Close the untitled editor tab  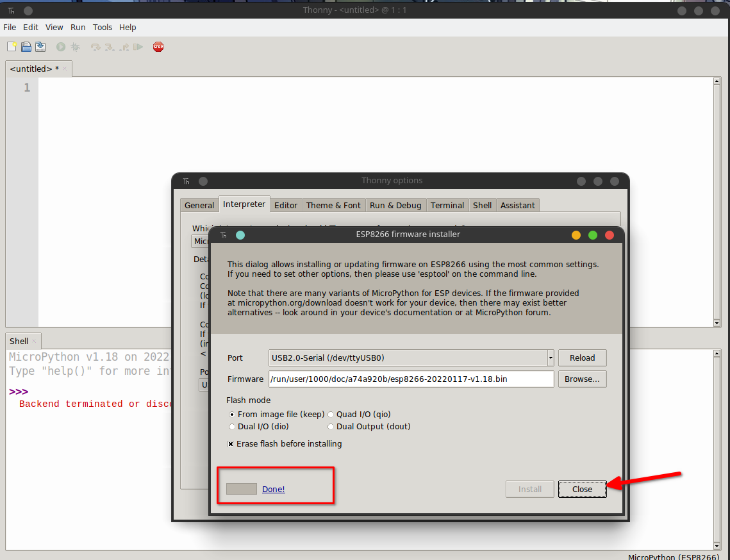[65, 69]
